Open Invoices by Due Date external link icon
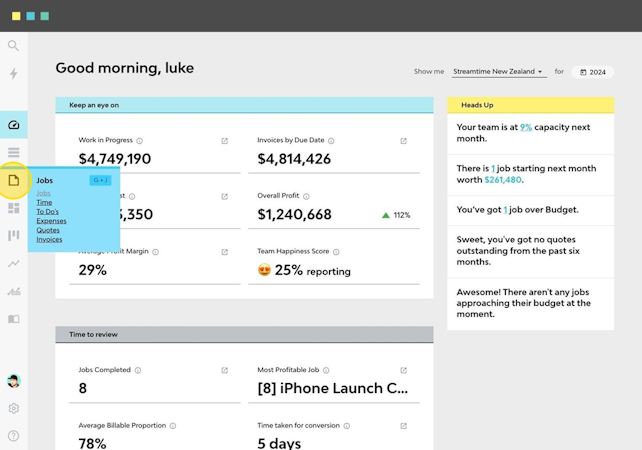 pos(404,141)
